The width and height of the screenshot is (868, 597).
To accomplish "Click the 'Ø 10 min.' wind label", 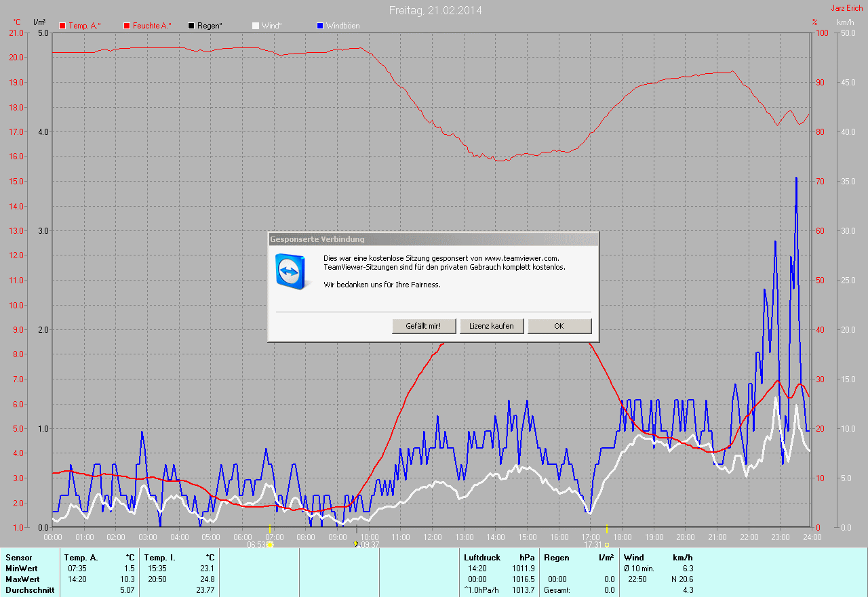I will click(641, 569).
